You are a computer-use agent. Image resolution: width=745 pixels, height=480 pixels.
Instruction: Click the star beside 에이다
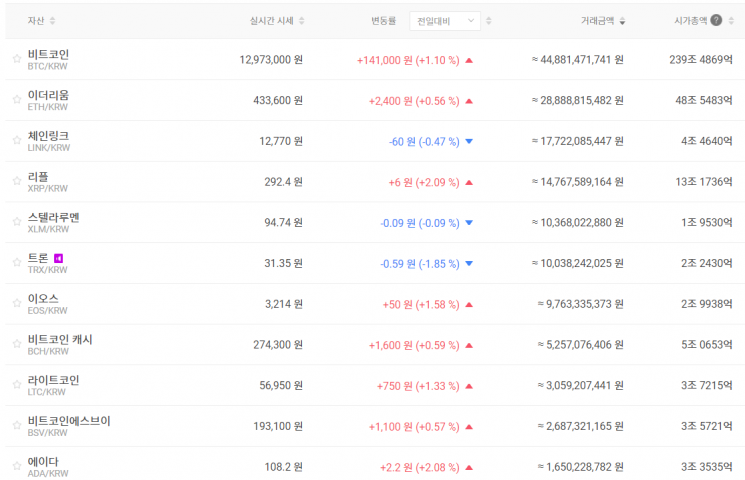(17, 466)
